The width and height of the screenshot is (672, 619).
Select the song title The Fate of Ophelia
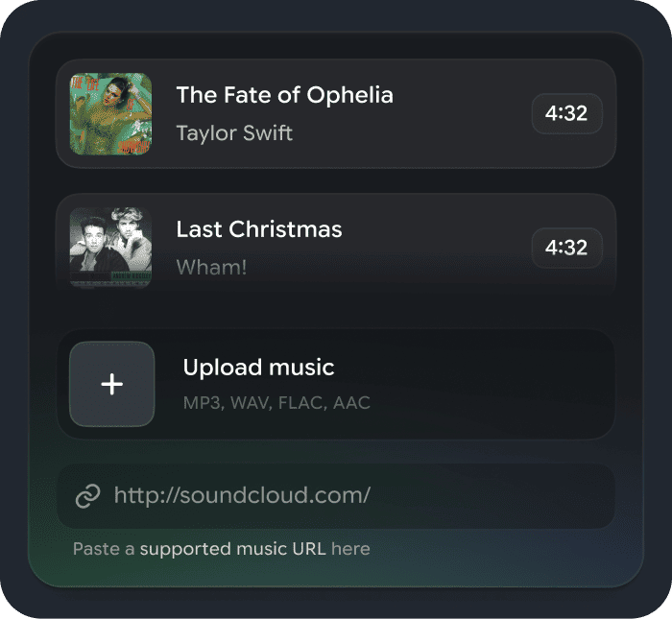284,95
